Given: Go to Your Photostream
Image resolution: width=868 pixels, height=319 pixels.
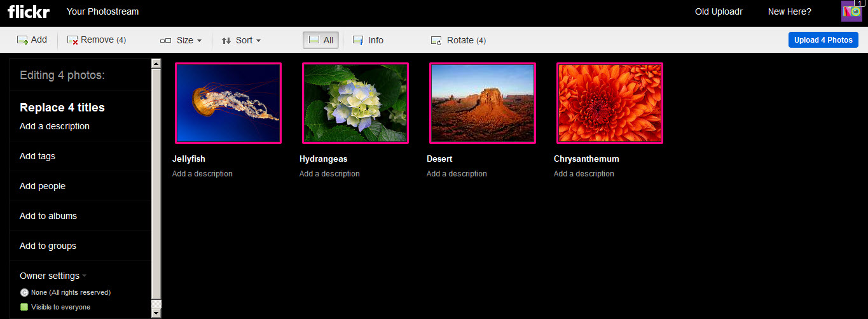Looking at the screenshot, I should 102,11.
